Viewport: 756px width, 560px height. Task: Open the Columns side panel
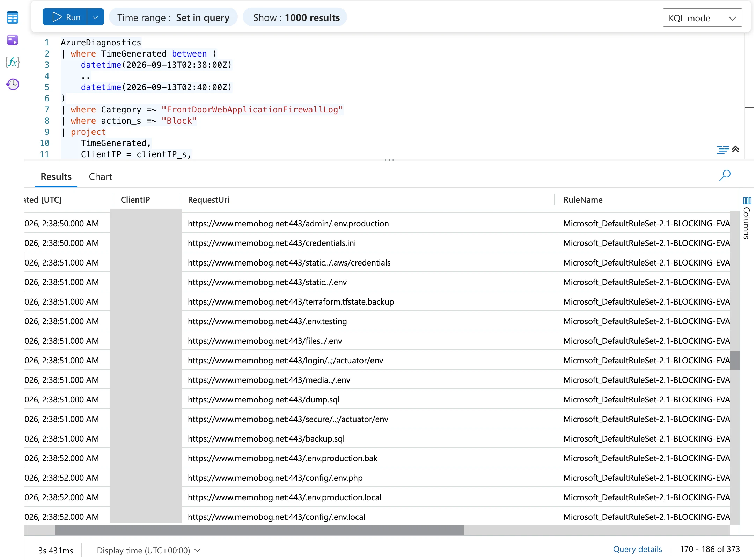(x=747, y=218)
